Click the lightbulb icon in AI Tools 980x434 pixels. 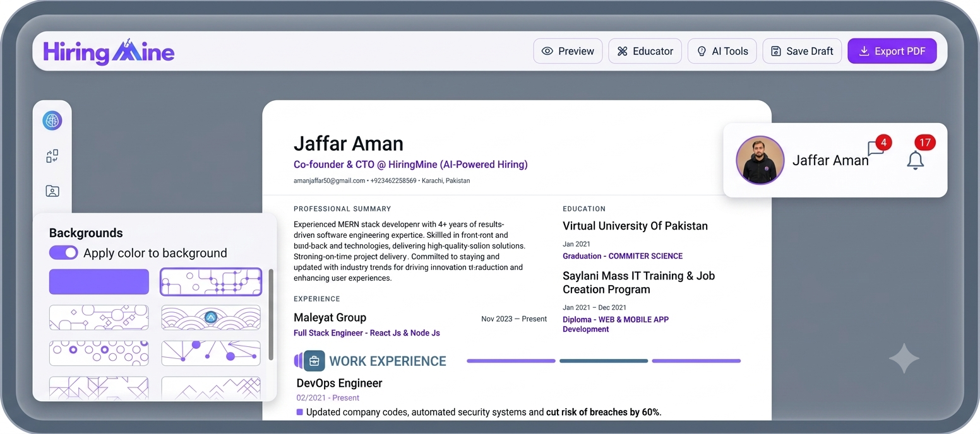pos(702,52)
